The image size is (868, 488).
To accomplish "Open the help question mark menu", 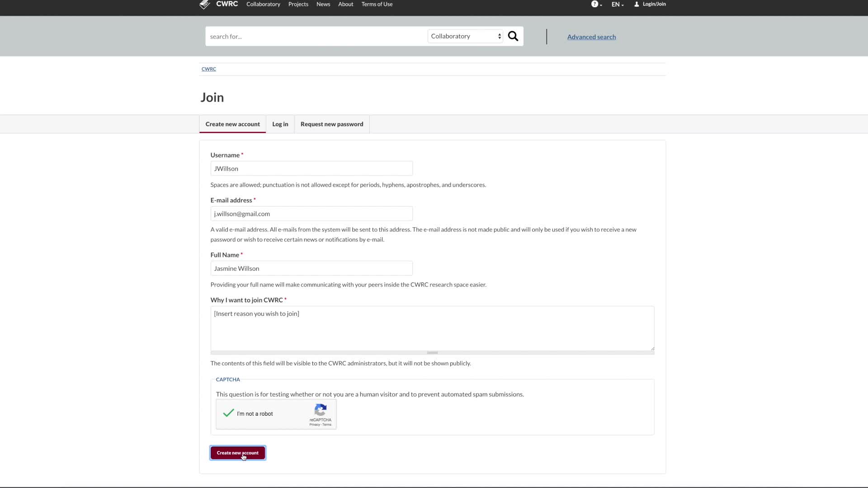I will click(596, 4).
